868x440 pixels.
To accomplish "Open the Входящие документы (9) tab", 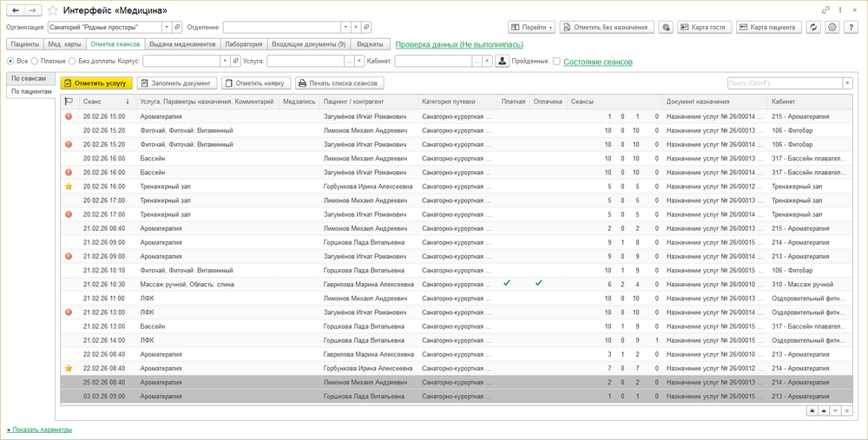I will [308, 43].
